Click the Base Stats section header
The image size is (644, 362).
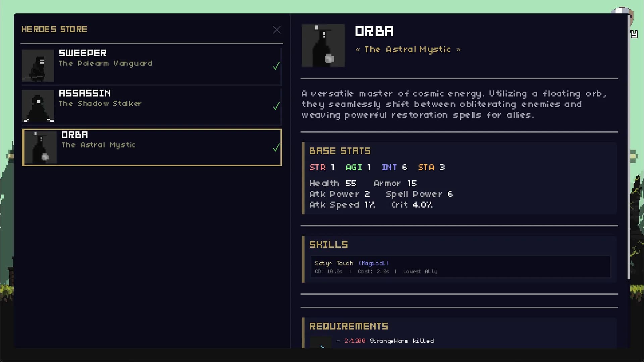pyautogui.click(x=340, y=151)
